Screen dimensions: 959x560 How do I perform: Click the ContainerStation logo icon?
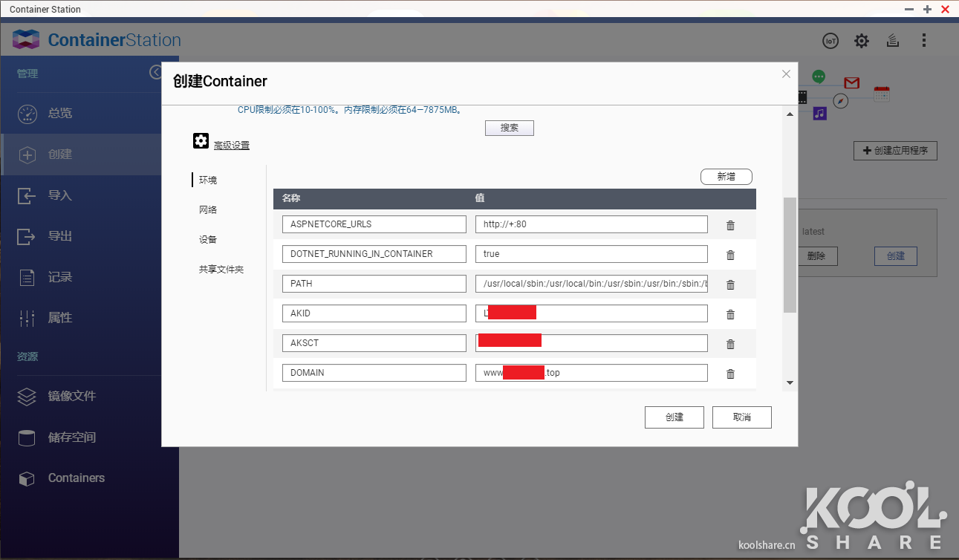pos(26,40)
